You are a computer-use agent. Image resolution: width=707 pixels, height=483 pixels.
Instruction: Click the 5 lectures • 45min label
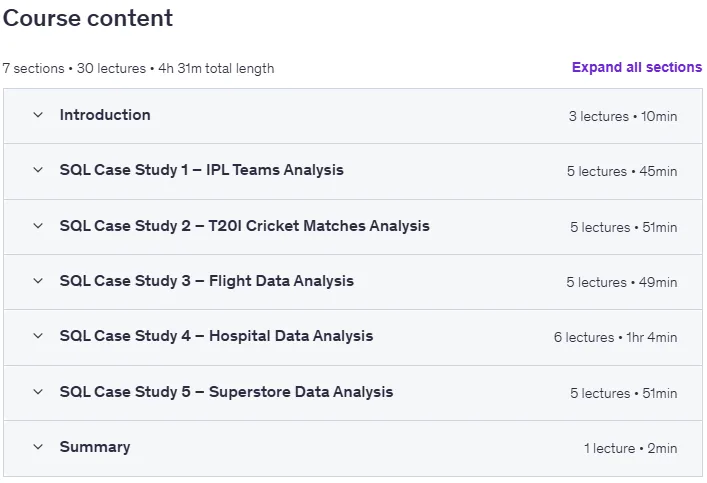pyautogui.click(x=622, y=171)
